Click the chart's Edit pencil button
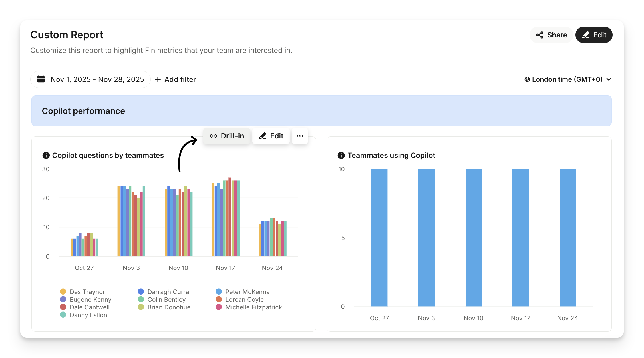The height and width of the screenshot is (358, 644). (271, 136)
